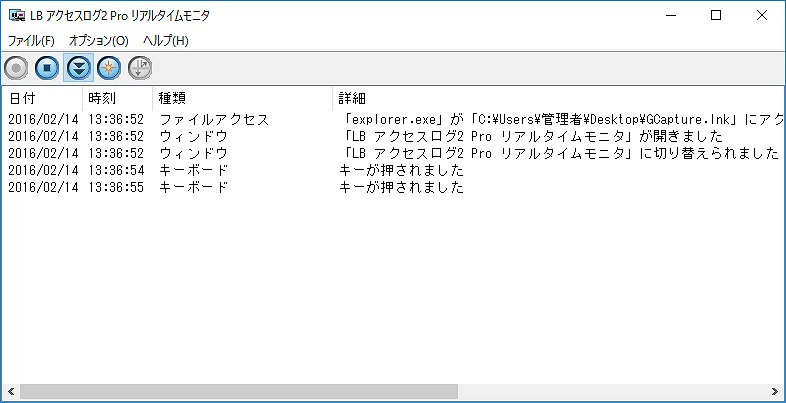Click the orange star clear-log icon
Screen dimensions: 786x403
pos(109,68)
